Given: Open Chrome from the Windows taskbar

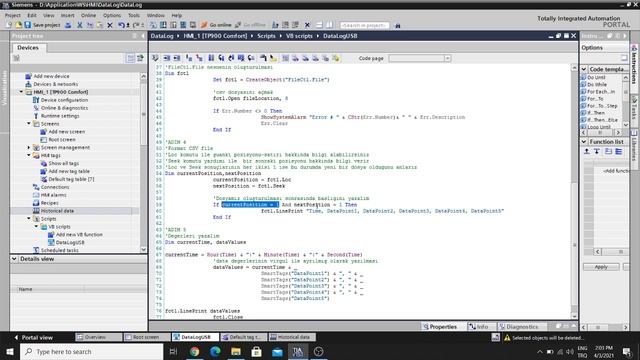Looking at the screenshot, I should coord(195,351).
